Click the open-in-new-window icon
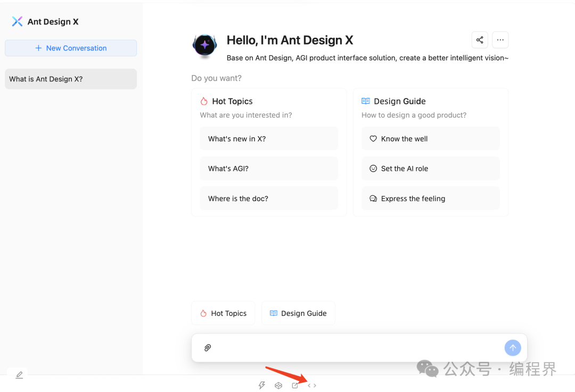Image resolution: width=575 pixels, height=392 pixels. (x=295, y=386)
